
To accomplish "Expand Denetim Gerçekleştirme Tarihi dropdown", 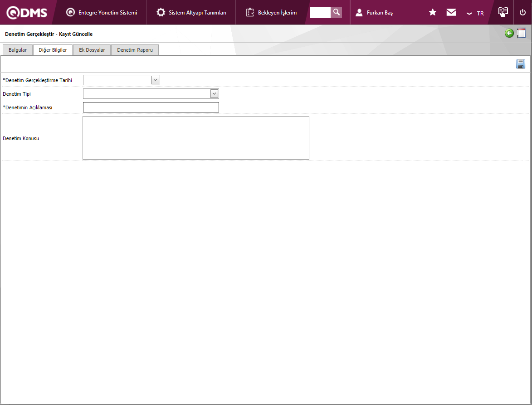I will click(155, 80).
